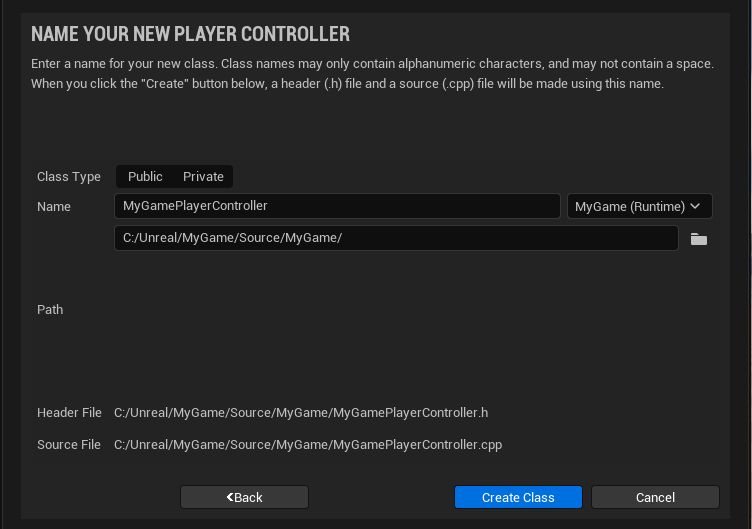Click the folder browse icon beside the path
The height and width of the screenshot is (529, 752).
(x=699, y=239)
